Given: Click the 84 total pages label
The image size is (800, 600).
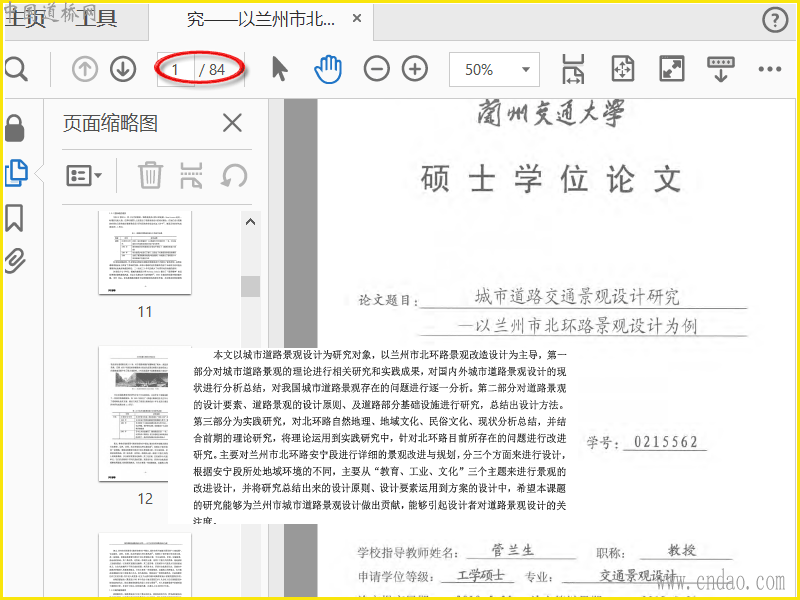Looking at the screenshot, I should (217, 69).
